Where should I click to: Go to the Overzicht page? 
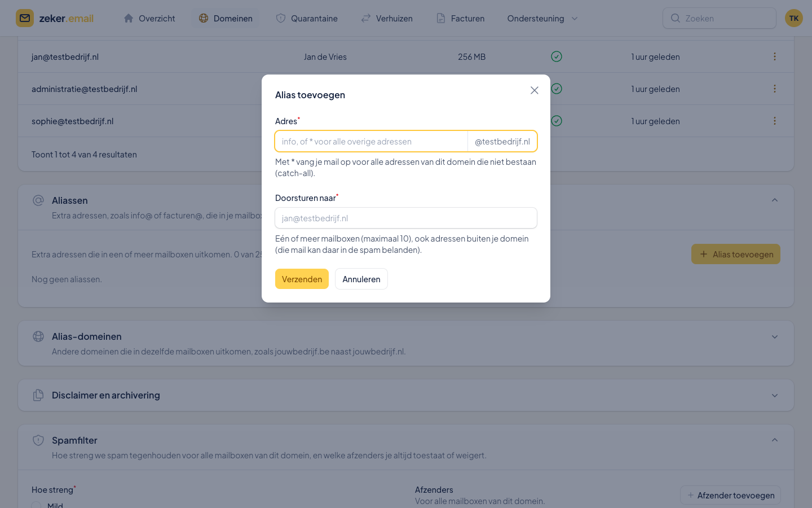(x=149, y=18)
